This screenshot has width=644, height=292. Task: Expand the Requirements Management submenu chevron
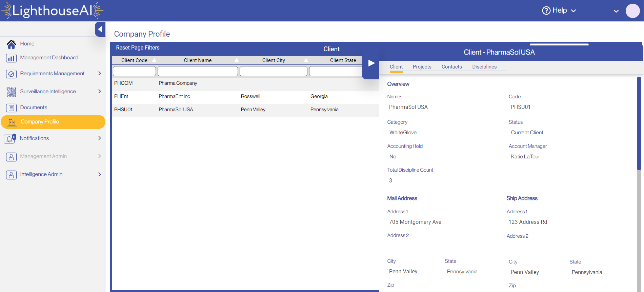[x=100, y=73]
